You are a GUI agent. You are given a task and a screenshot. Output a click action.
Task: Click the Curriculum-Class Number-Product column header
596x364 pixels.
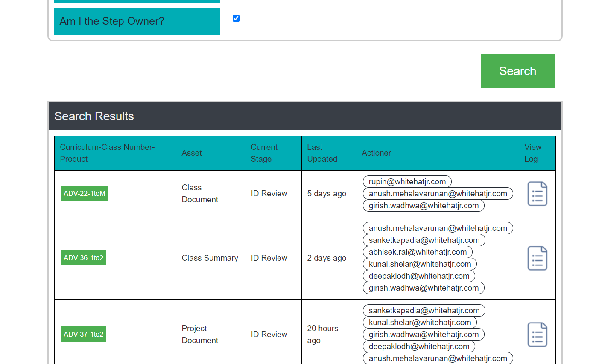[115, 153]
